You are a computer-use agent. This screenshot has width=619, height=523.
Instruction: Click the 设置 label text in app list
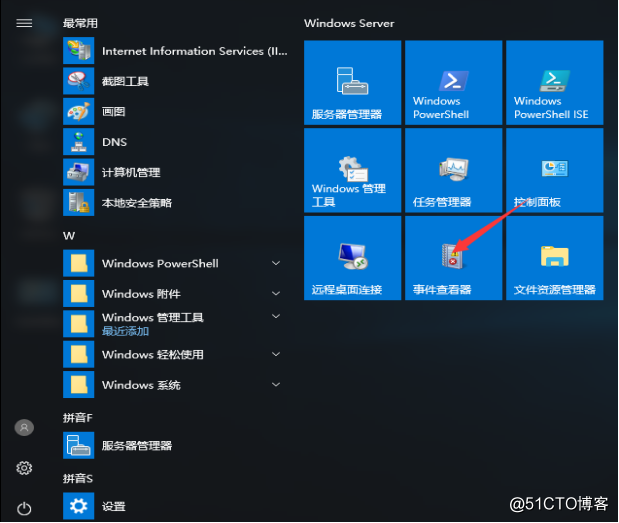coord(114,506)
